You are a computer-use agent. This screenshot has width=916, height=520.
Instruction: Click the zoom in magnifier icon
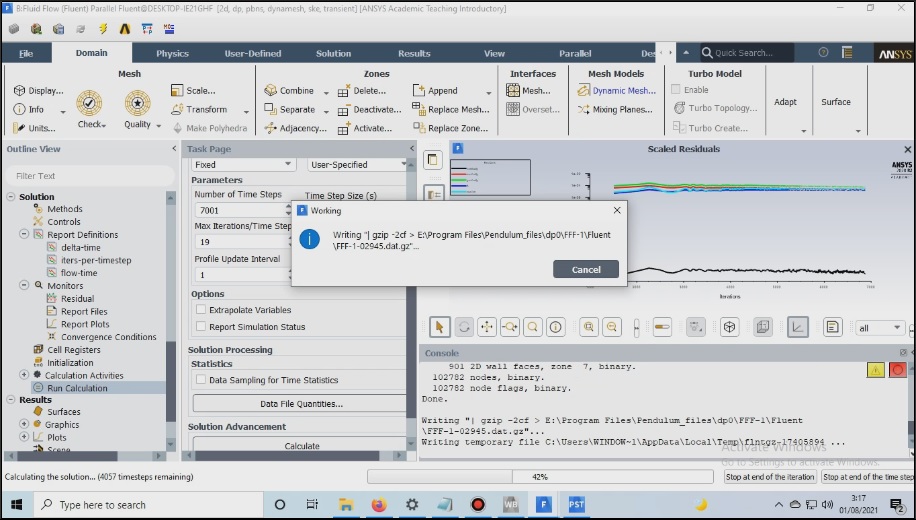588,327
